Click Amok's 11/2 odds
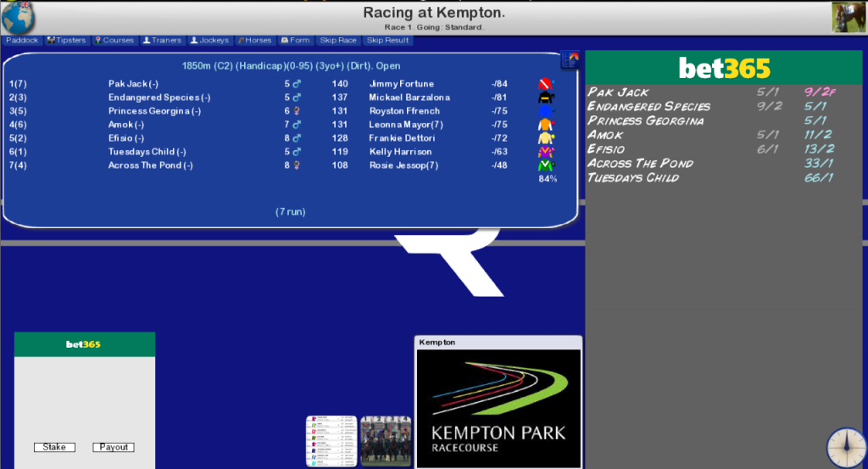This screenshot has width=868, height=469. tap(818, 135)
